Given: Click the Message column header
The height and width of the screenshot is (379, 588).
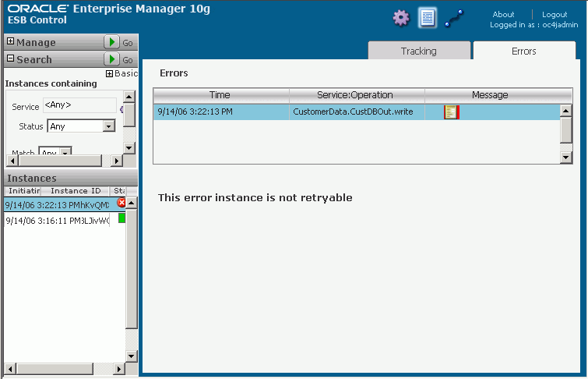Looking at the screenshot, I should pyautogui.click(x=498, y=95).
